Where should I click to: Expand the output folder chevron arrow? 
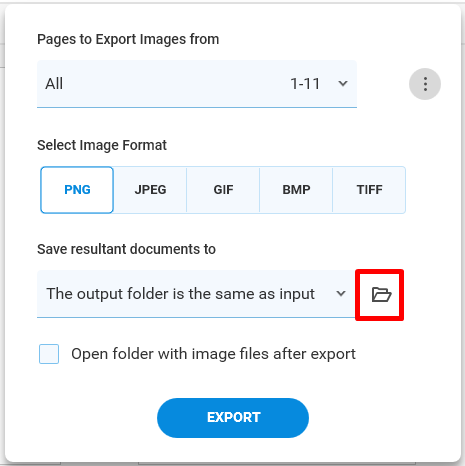click(341, 294)
